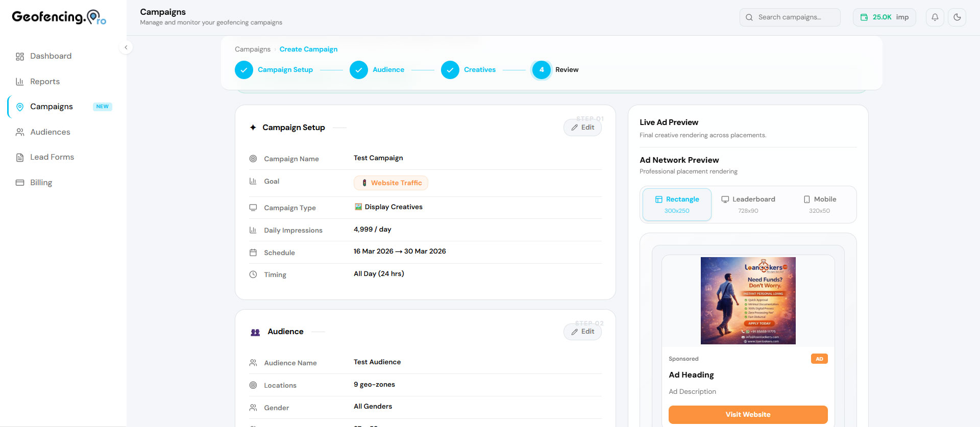Click the Reports bar chart icon
This screenshot has height=427, width=980.
[x=20, y=82]
